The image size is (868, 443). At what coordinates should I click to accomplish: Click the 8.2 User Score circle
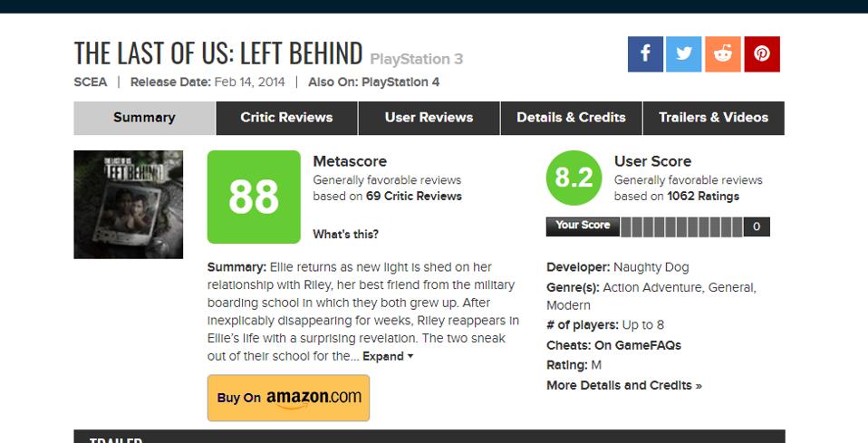574,178
